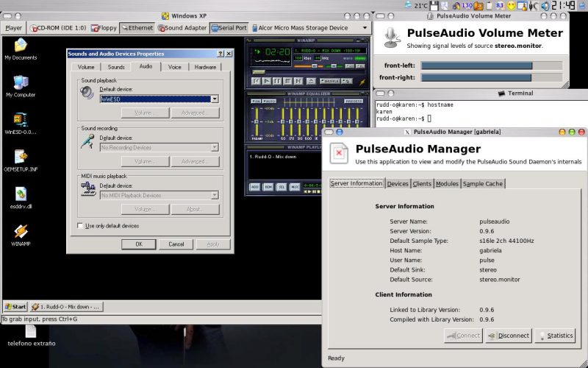This screenshot has width=588, height=368.
Task: Select OEMSETUP.INF file icon
Action: pyautogui.click(x=21, y=160)
